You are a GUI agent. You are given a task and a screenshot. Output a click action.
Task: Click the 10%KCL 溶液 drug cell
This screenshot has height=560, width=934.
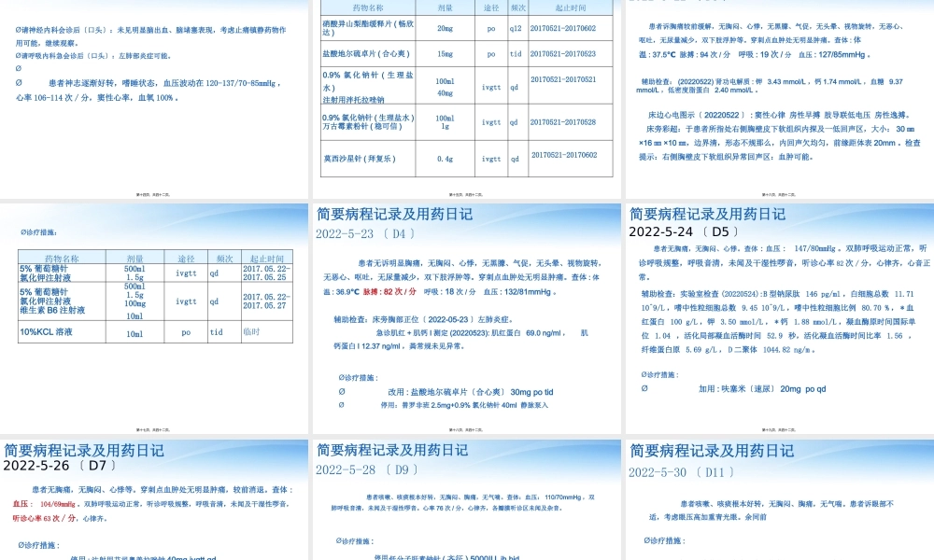tap(62, 332)
